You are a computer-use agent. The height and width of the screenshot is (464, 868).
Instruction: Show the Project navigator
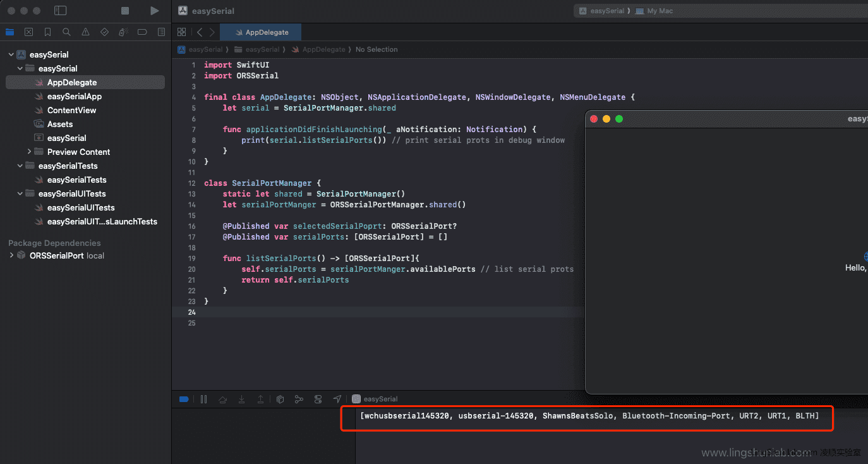[x=9, y=32]
